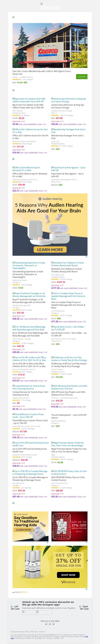Open the middle social icon under Visit Us in the Wild
This screenshot has height=644, width=100.
point(50,624)
